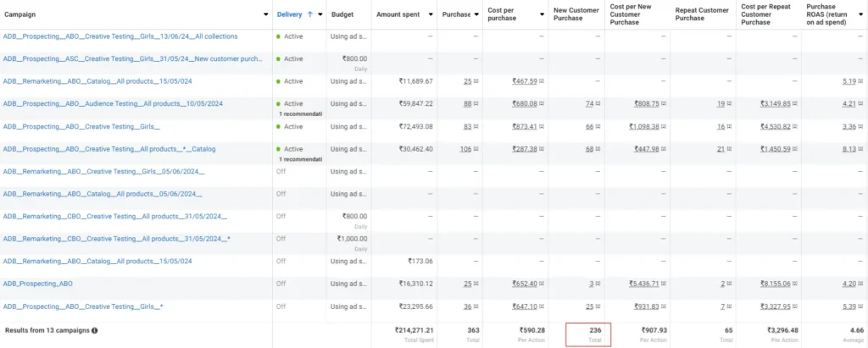This screenshot has height=348, width=868.
Task: Select the Budget column header
Action: pos(342,14)
